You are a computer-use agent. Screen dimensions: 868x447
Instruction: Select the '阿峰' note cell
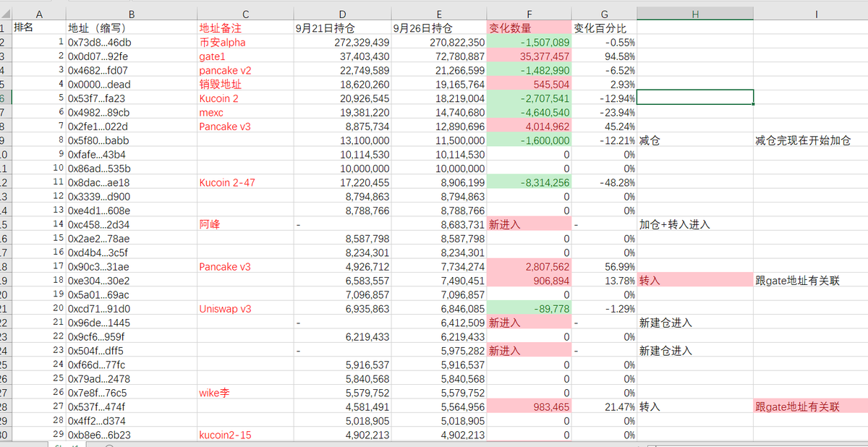click(x=245, y=224)
